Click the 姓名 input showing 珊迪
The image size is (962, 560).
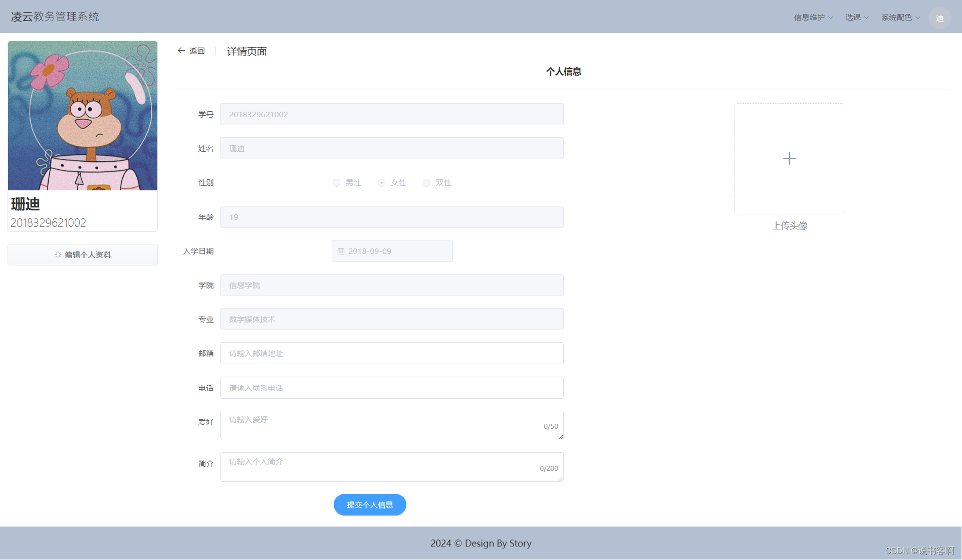click(392, 148)
